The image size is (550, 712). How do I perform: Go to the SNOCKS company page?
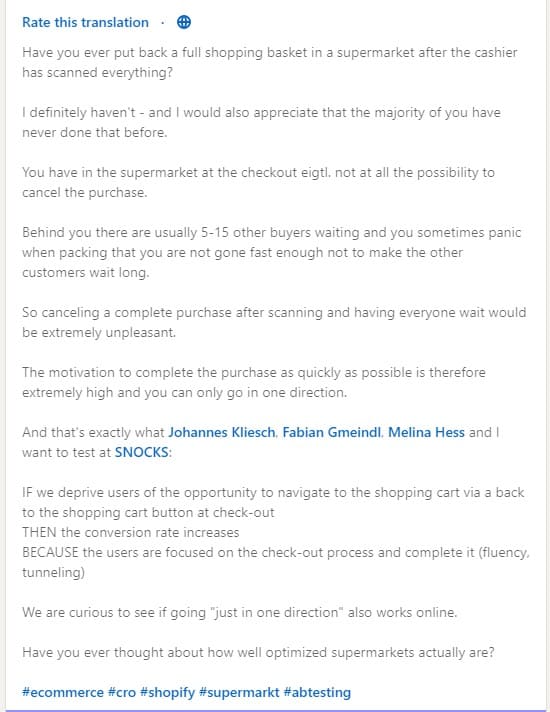[141, 452]
